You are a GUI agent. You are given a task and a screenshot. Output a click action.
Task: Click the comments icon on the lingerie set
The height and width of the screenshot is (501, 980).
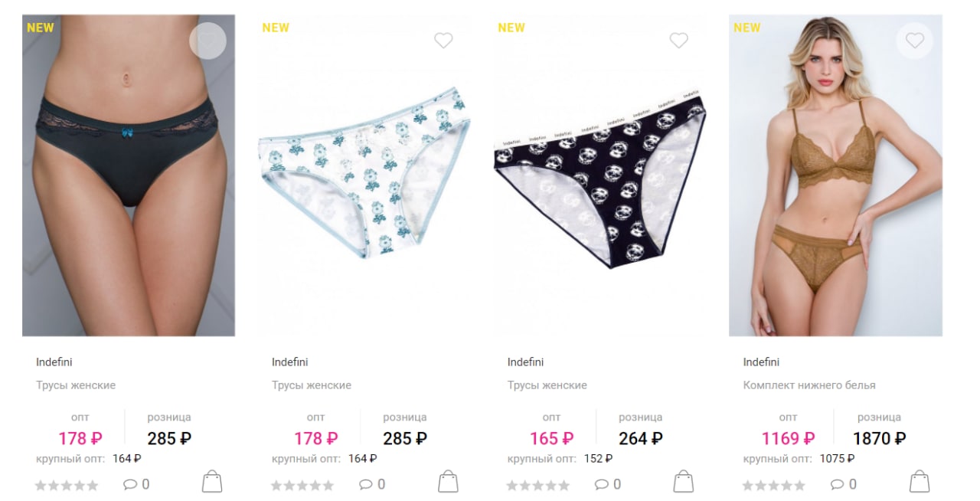tap(844, 484)
